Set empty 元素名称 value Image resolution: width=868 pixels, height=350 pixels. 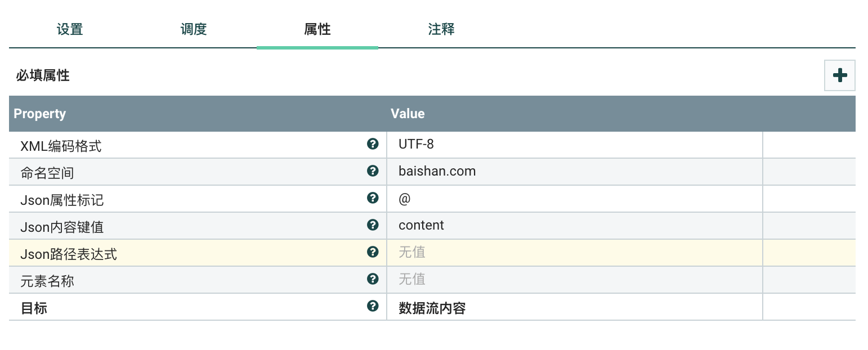point(574,280)
